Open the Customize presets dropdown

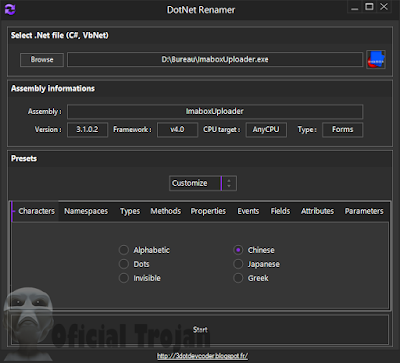coord(203,183)
